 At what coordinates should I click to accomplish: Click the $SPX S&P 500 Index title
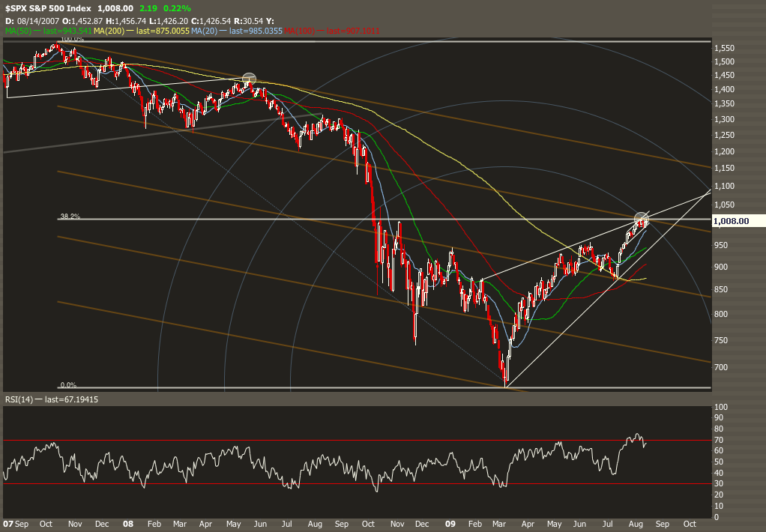click(x=48, y=8)
